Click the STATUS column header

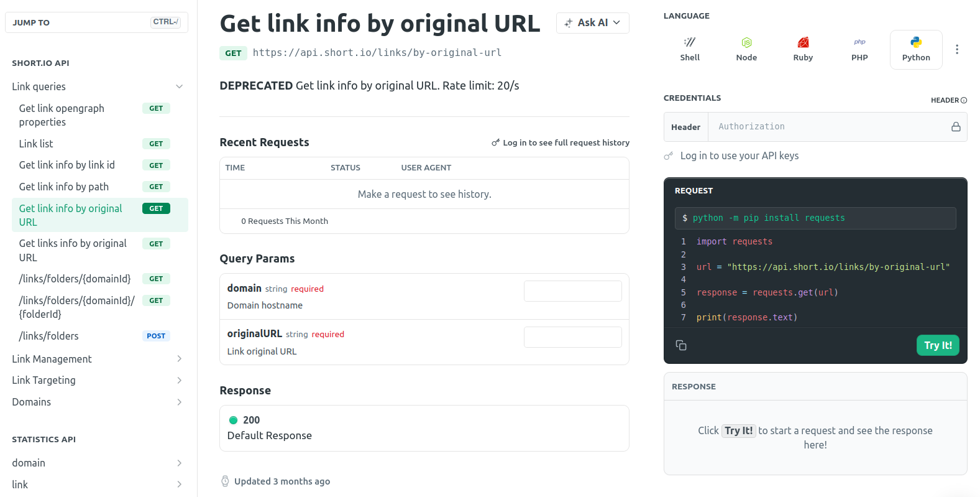click(346, 168)
